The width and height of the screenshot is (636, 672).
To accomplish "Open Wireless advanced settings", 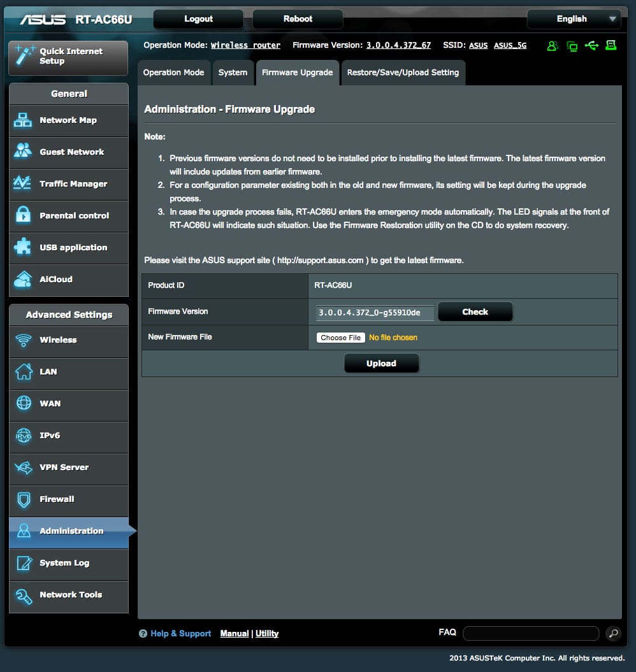I will point(69,341).
